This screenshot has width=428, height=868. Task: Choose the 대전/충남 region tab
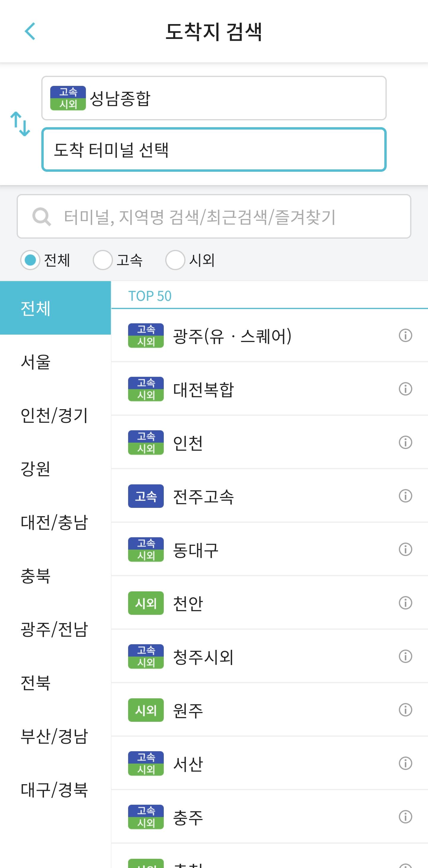[x=54, y=522]
